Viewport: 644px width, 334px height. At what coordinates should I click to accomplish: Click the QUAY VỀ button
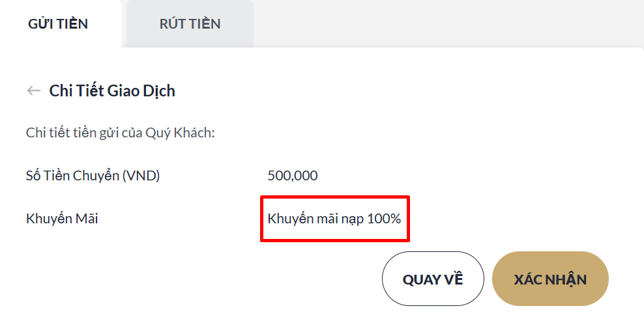pos(433,279)
